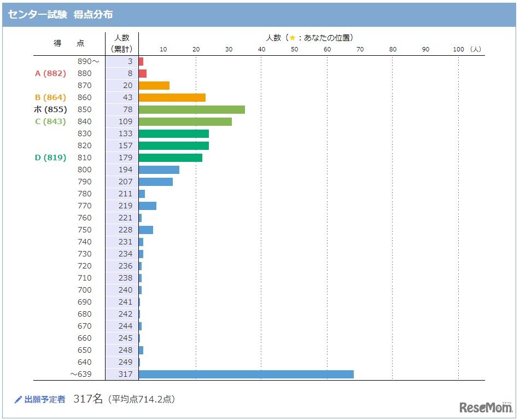Click the green bar at score 850
The height and width of the screenshot is (420, 520).
tap(191, 109)
